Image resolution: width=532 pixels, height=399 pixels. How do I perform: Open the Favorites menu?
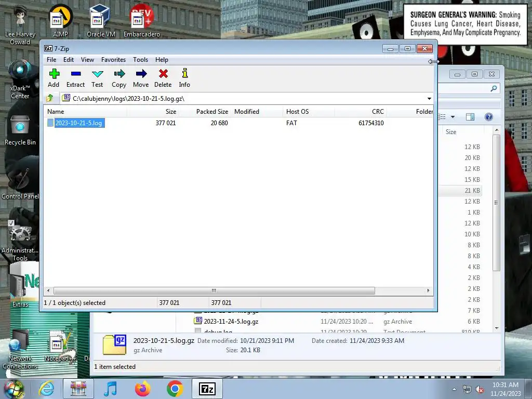113,60
